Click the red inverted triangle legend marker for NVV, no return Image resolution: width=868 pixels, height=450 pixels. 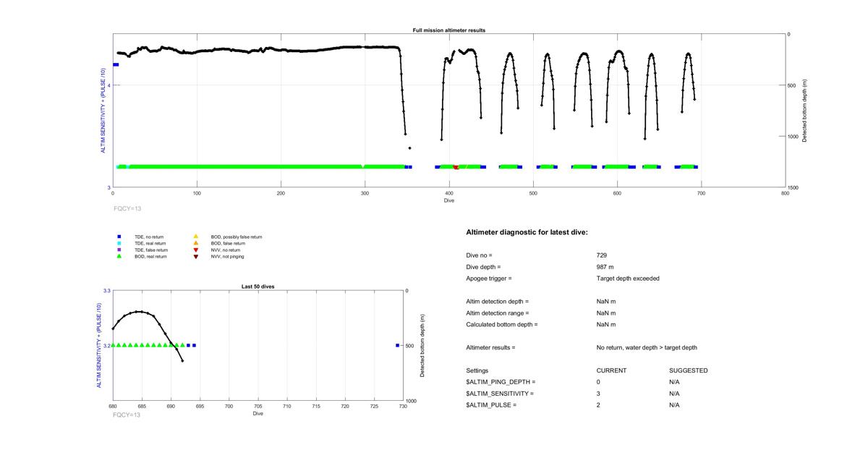pyautogui.click(x=195, y=250)
